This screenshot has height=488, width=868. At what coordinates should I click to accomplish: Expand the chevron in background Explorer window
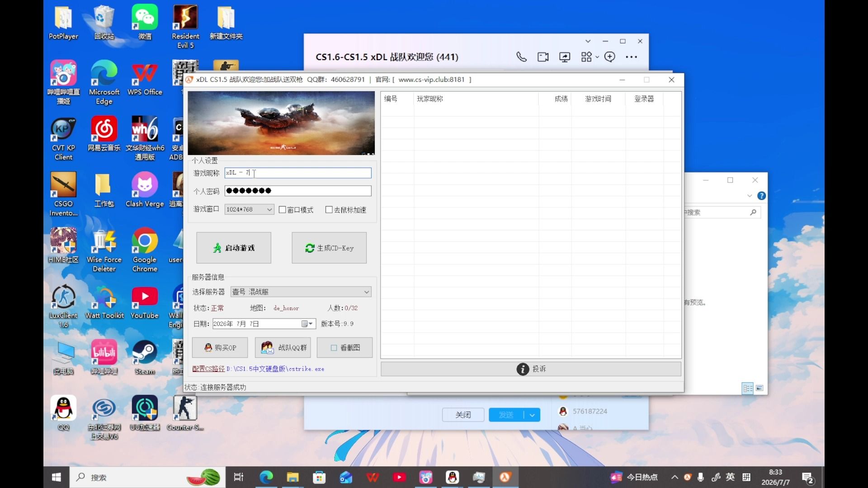tap(750, 196)
